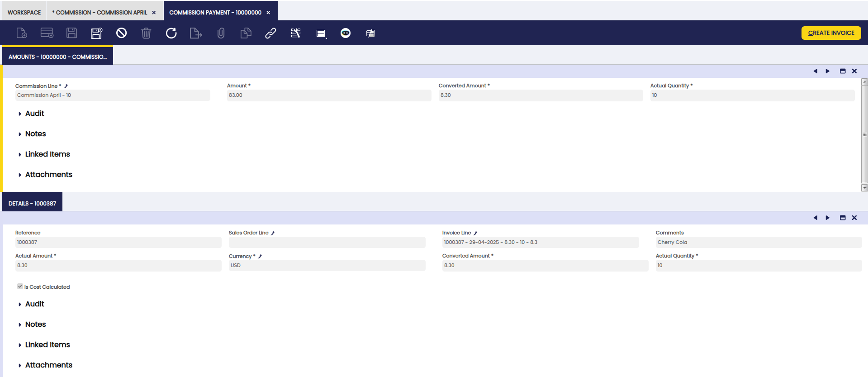Toggle the Is Cost Calculated checkbox
The width and height of the screenshot is (868, 377).
point(20,286)
